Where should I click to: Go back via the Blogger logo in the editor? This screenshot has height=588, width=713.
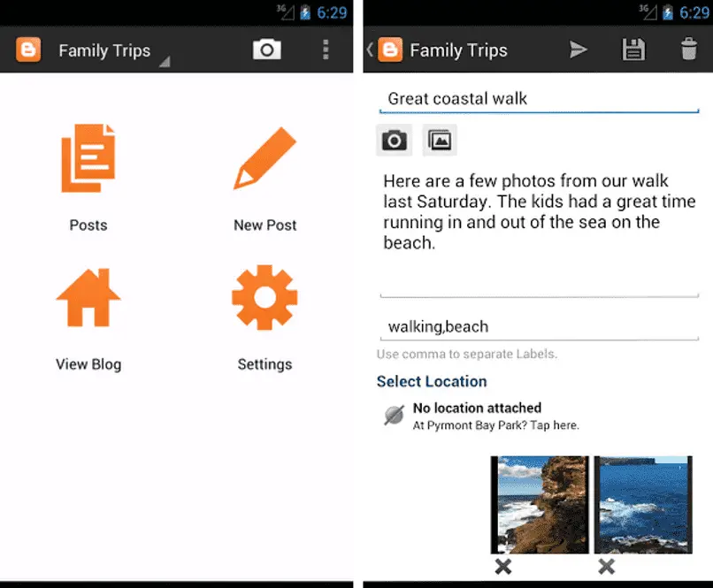tap(388, 50)
